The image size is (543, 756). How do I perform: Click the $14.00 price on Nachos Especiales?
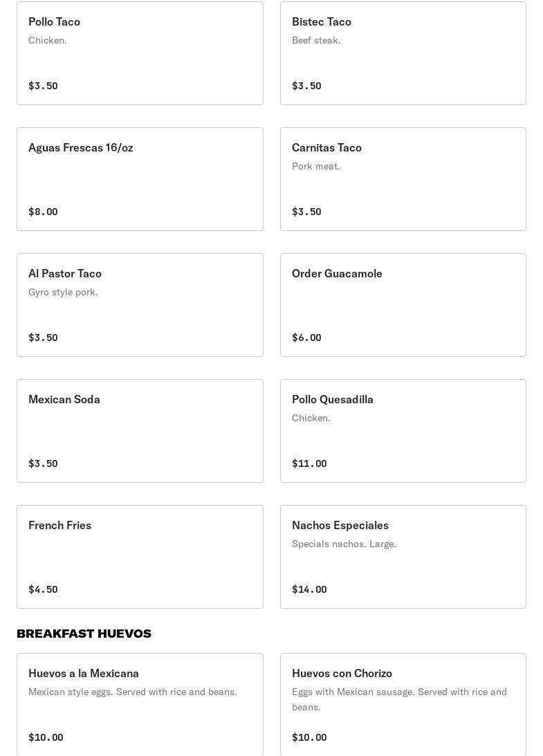309,589
